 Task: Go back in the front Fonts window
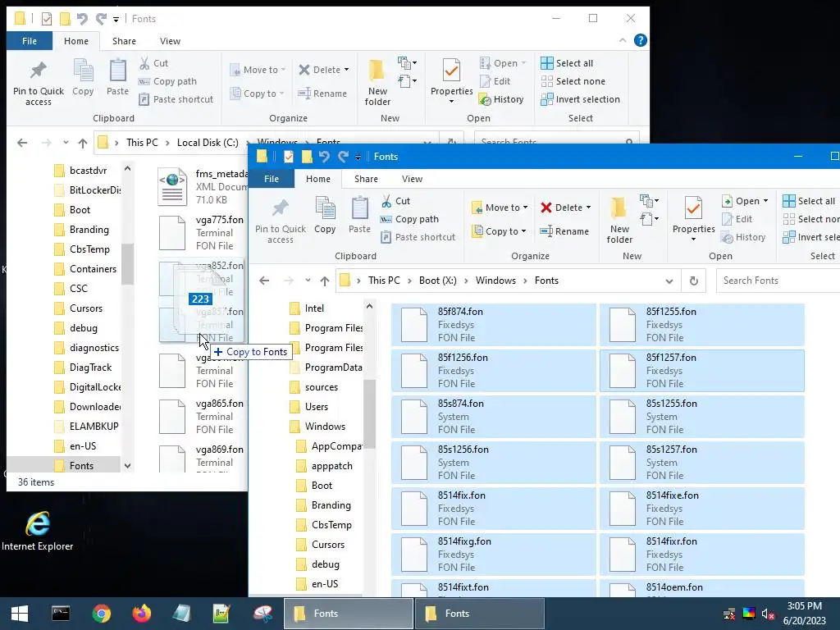(x=264, y=281)
